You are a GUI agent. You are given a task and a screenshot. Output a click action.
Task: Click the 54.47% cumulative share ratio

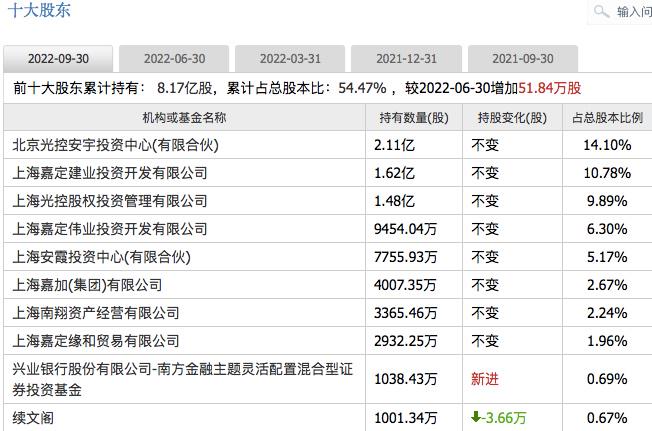[x=362, y=88]
